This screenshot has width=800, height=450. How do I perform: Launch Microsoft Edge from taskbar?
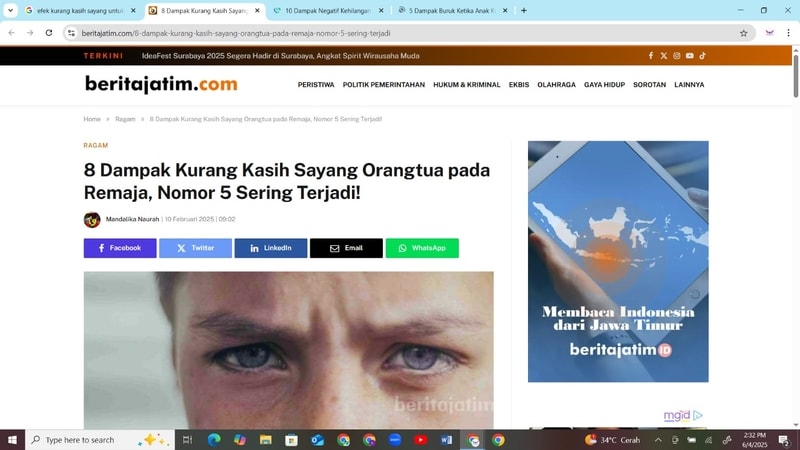(214, 440)
